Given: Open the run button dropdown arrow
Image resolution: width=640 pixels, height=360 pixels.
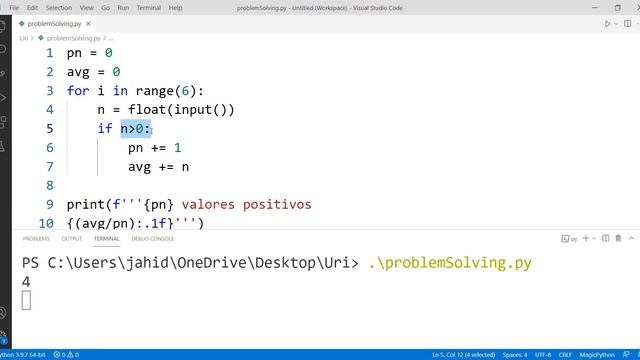Looking at the screenshot, I should pos(616,24).
